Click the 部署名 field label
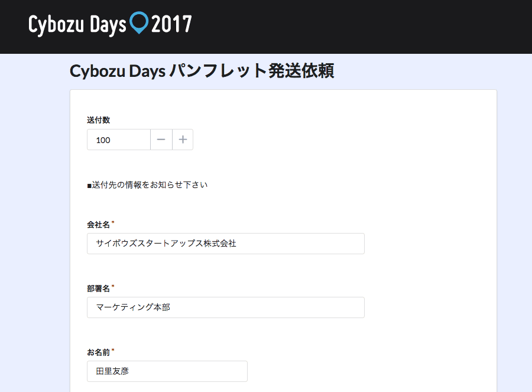The width and height of the screenshot is (532, 392). coord(99,289)
